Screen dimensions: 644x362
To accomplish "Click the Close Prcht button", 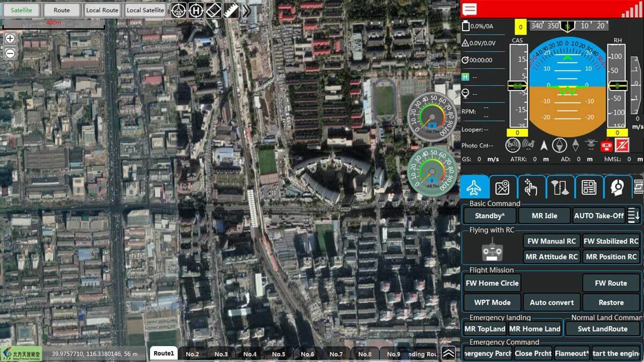I will tap(533, 353).
